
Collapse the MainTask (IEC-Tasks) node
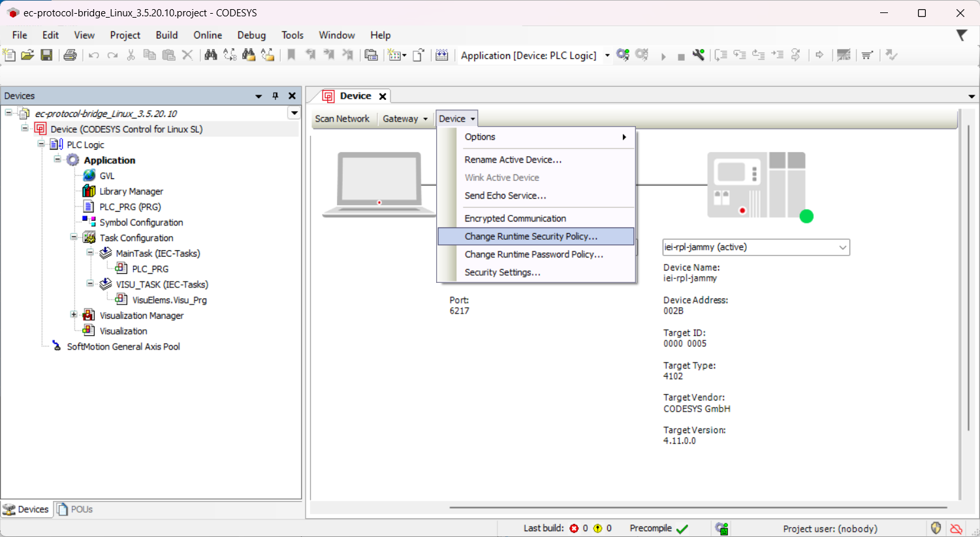pos(90,253)
